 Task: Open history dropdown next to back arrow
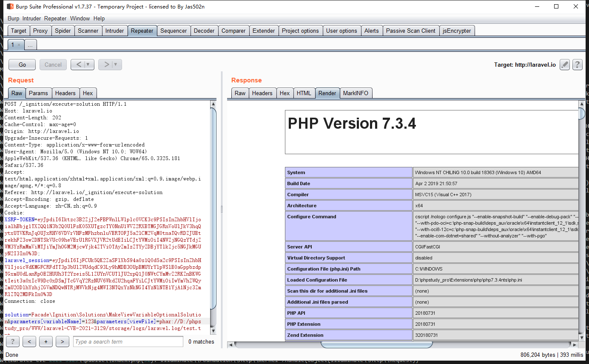click(89, 65)
